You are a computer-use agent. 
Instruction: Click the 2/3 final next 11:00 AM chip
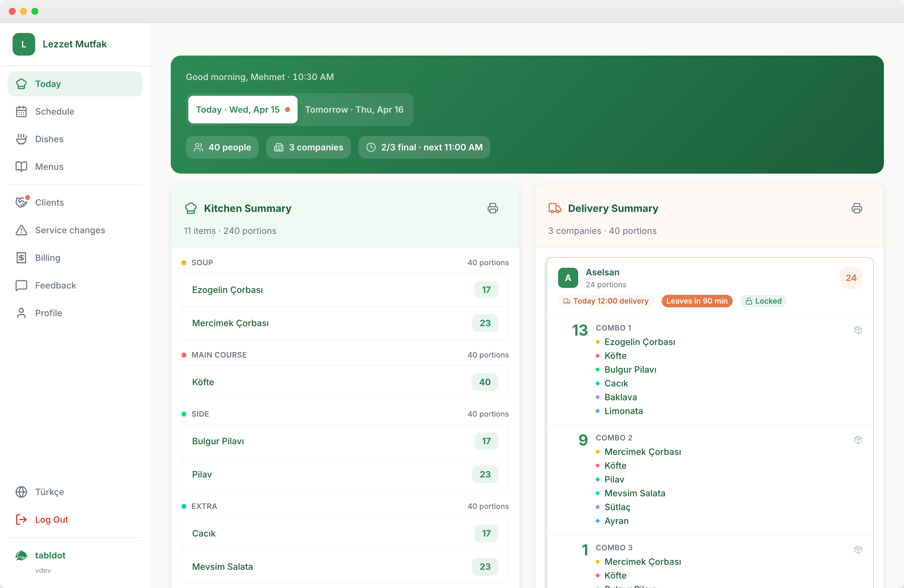pos(424,147)
